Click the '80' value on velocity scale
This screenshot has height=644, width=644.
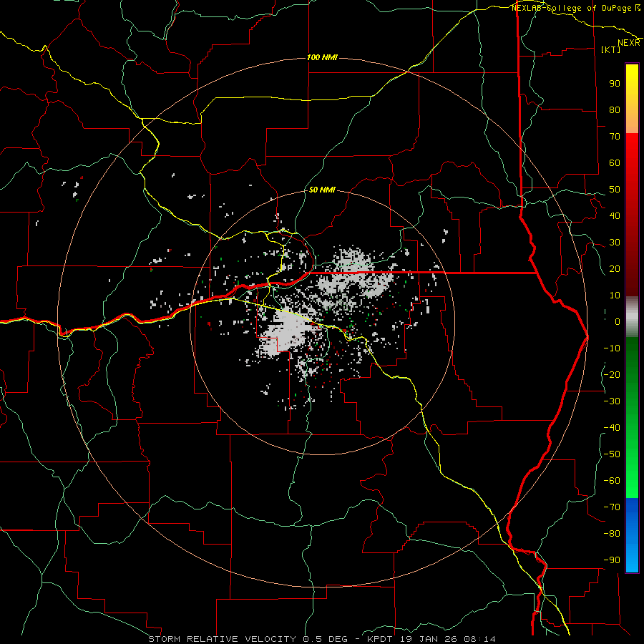615,110
